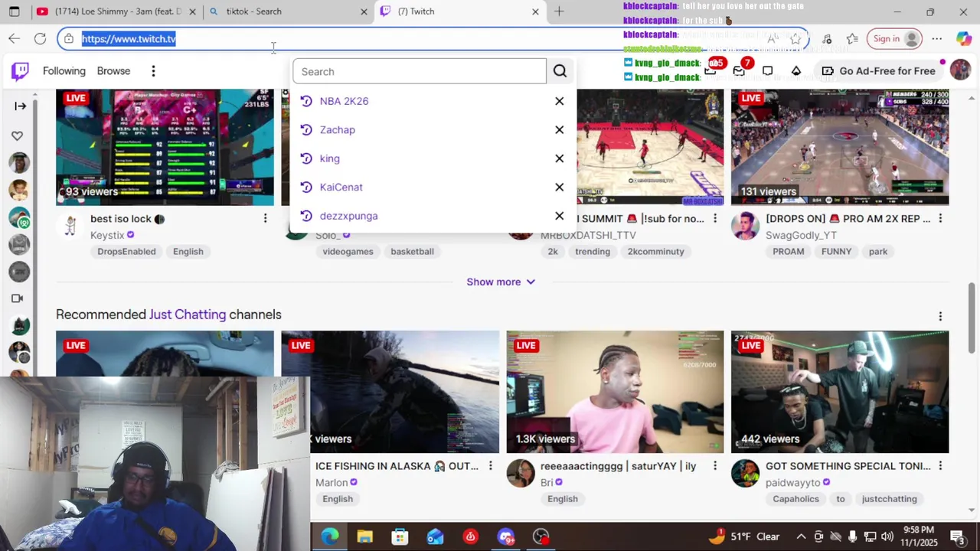
Task: Click the SwagGodly_YT channel avatar
Action: click(745, 227)
